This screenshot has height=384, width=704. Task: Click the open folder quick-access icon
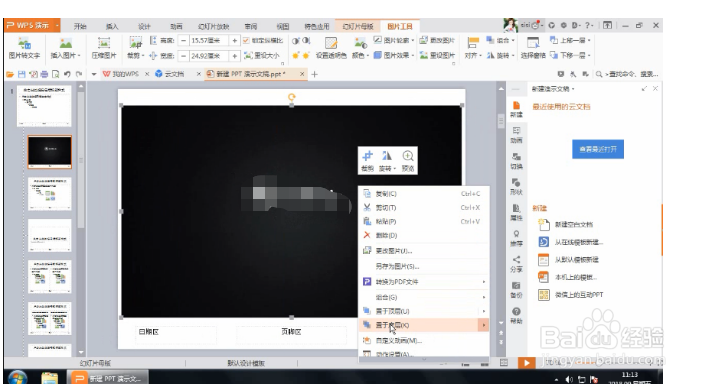coord(10,74)
